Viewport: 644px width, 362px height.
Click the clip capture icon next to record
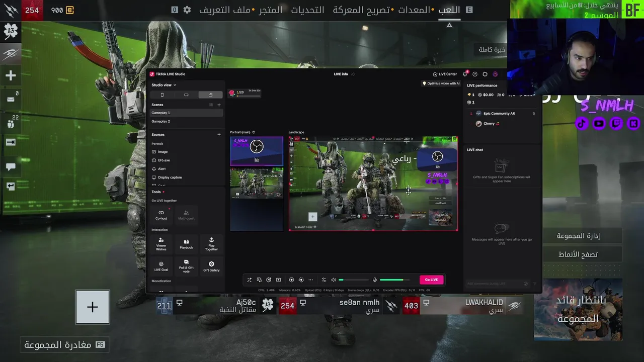(x=301, y=280)
